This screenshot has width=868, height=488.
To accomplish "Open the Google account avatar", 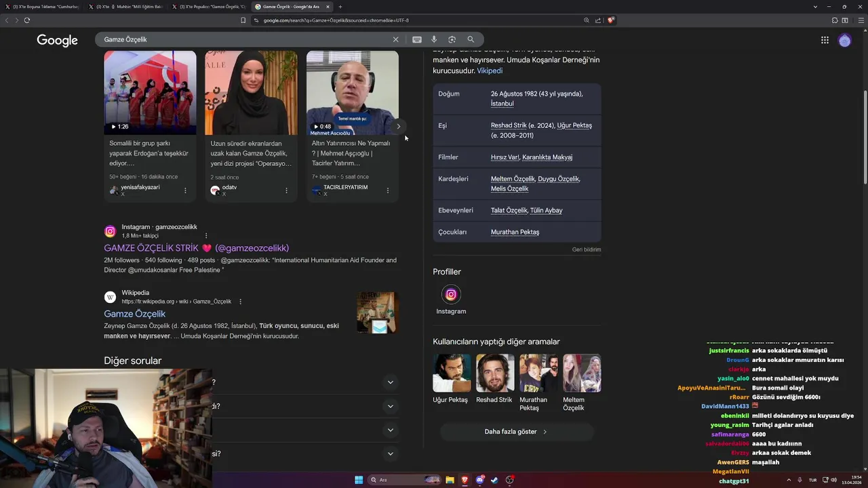I will (x=844, y=41).
